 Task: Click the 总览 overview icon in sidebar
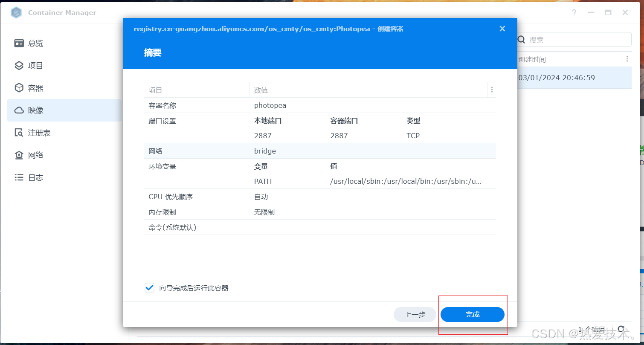click(19, 43)
